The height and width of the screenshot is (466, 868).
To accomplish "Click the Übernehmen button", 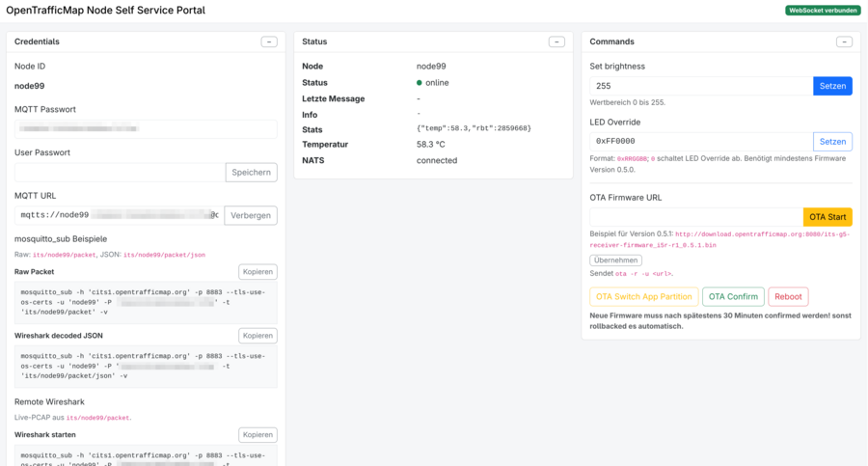I will (x=615, y=260).
